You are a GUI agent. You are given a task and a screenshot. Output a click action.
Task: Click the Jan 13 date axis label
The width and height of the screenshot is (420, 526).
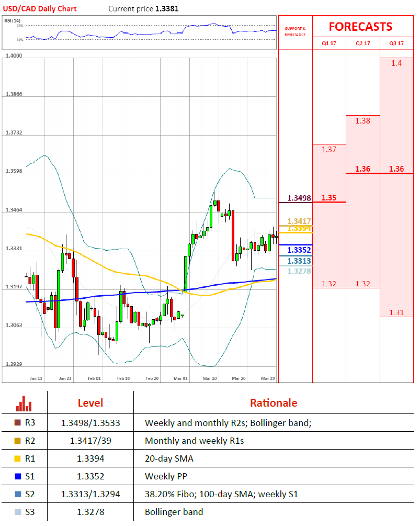pos(36,378)
